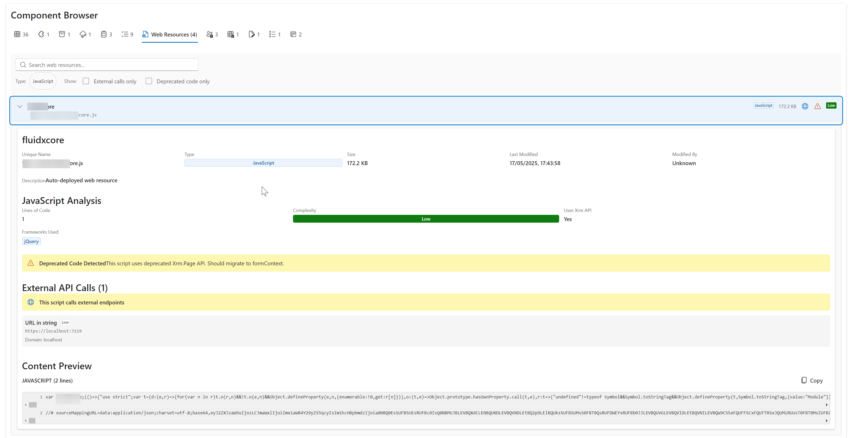The image size is (868, 438).
Task: Open the document-edit tab with count 1
Action: pyautogui.click(x=254, y=34)
